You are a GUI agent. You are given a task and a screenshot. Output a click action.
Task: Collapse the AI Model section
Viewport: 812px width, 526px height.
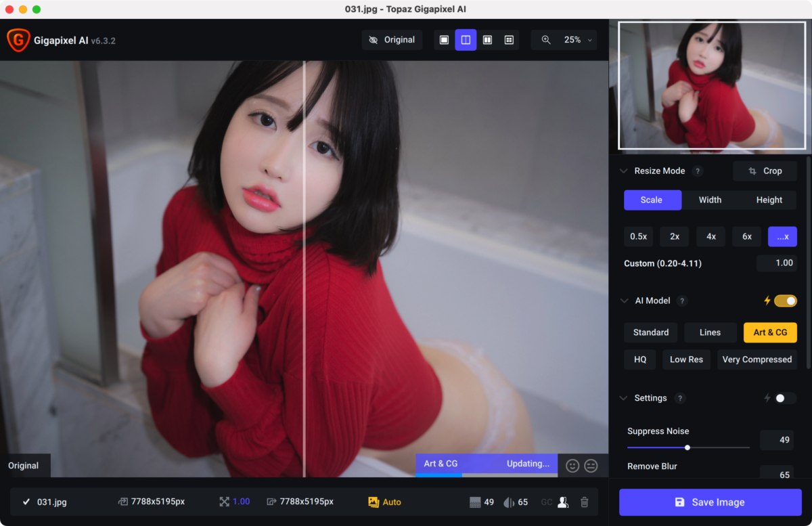[623, 301]
